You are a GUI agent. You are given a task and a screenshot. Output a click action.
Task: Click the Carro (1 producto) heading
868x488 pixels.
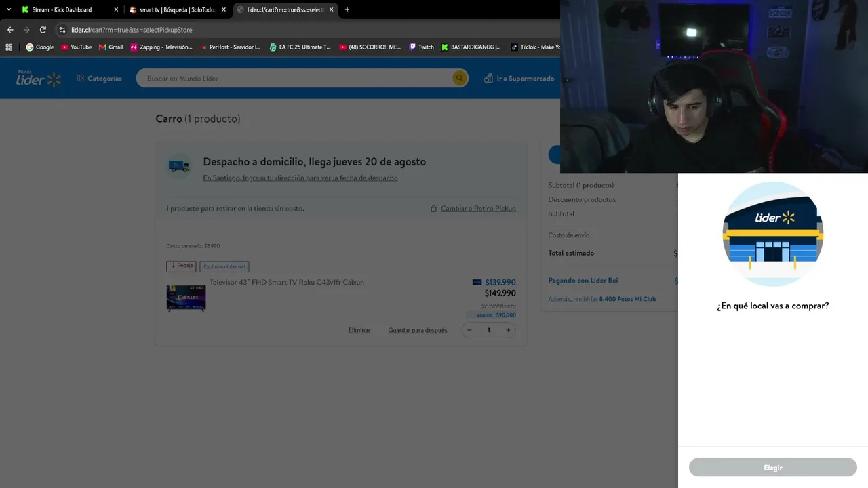point(198,119)
